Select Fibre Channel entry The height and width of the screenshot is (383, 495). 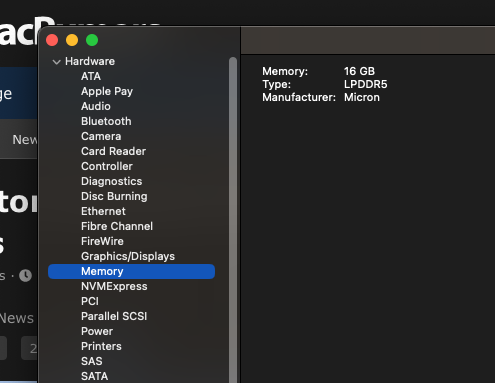click(117, 226)
